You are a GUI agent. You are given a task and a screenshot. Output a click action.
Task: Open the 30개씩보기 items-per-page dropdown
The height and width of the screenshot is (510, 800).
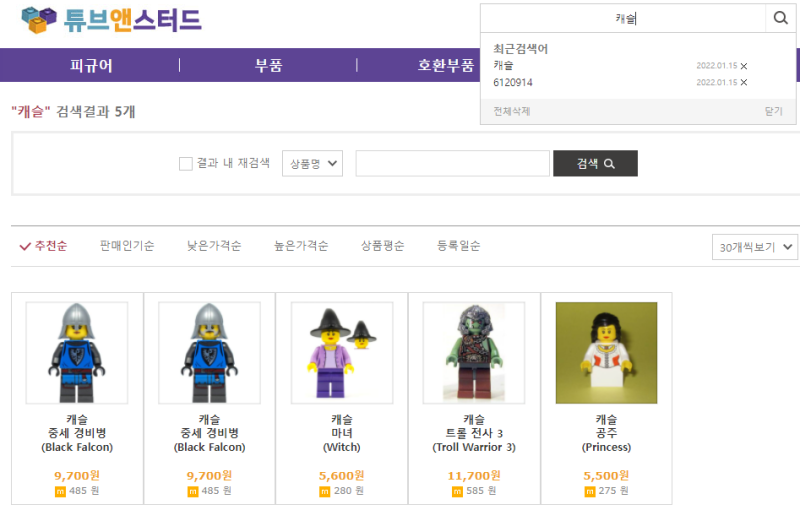[755, 247]
